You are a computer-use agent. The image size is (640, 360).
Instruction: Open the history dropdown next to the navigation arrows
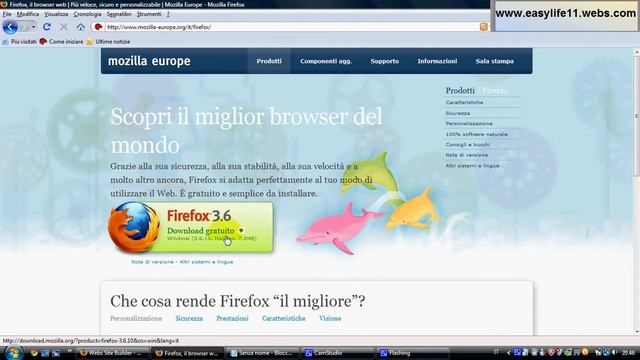point(33,27)
